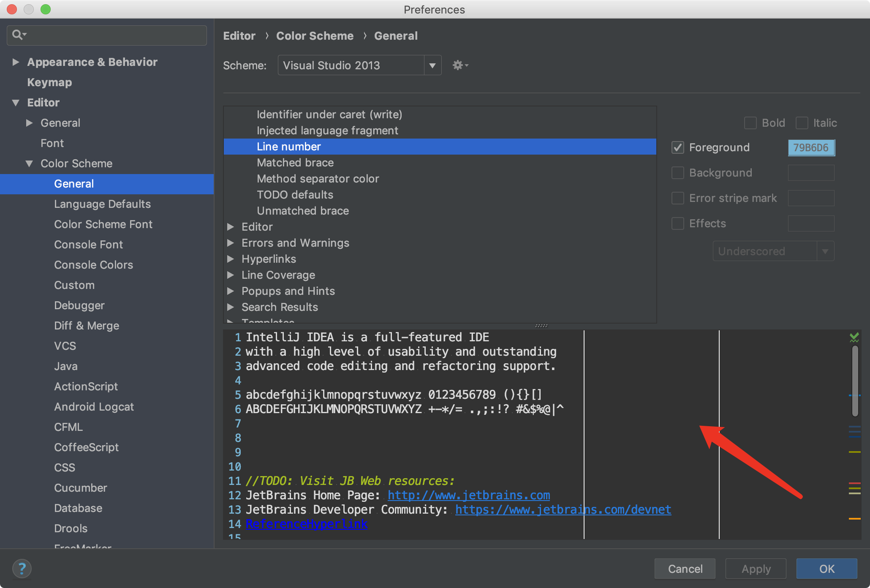
Task: Expand Errors and Warnings group
Action: click(231, 243)
